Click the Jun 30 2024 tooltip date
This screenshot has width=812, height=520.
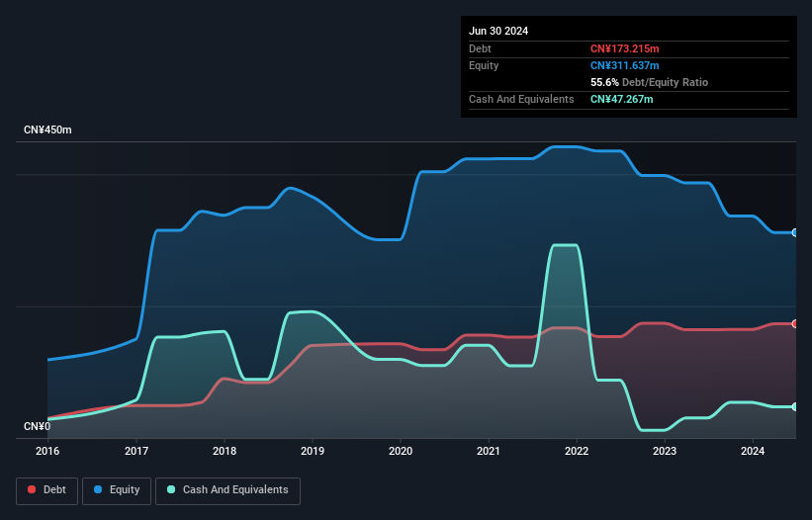[498, 31]
